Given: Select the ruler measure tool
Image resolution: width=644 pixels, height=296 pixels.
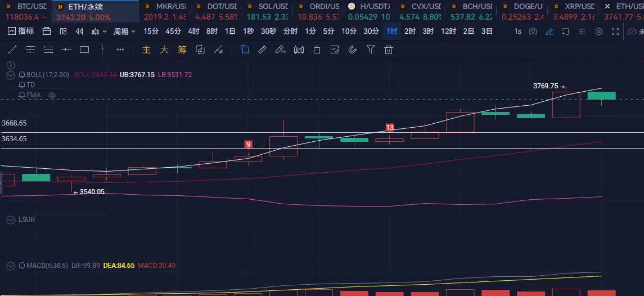Looking at the screenshot, I should click(263, 50).
